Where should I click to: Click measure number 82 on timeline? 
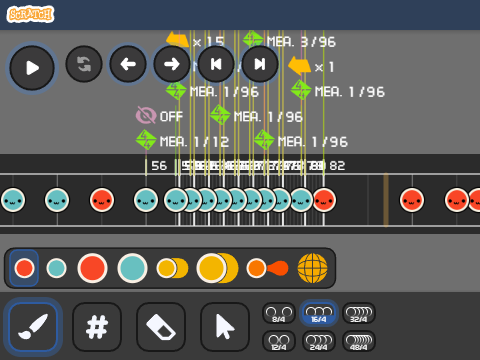pyautogui.click(x=337, y=166)
